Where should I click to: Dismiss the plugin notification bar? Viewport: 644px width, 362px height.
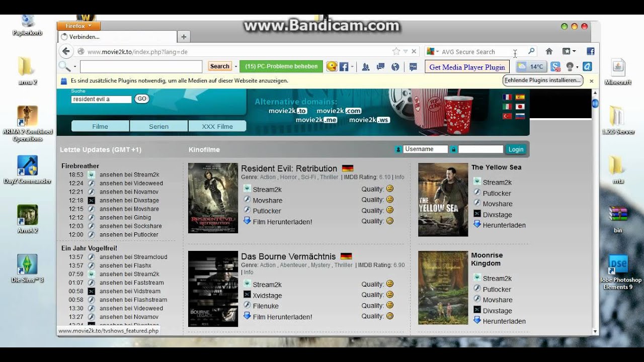(x=592, y=80)
